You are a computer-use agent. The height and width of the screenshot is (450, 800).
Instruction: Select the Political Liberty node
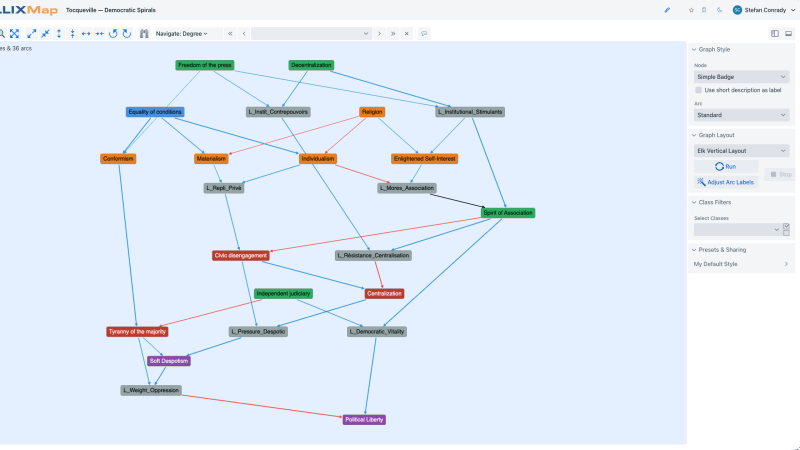[x=364, y=420]
